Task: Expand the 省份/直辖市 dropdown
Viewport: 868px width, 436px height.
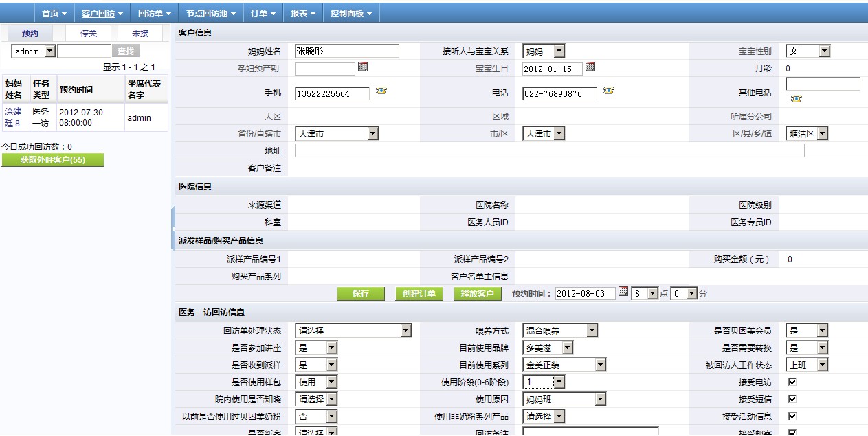Action: point(337,134)
